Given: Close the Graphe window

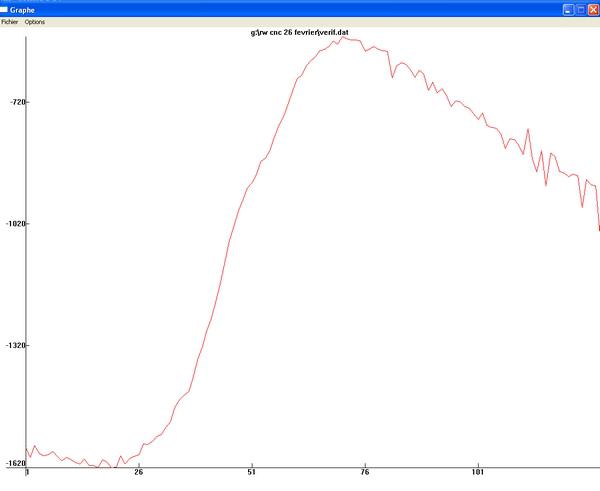Looking at the screenshot, I should click(x=593, y=10).
